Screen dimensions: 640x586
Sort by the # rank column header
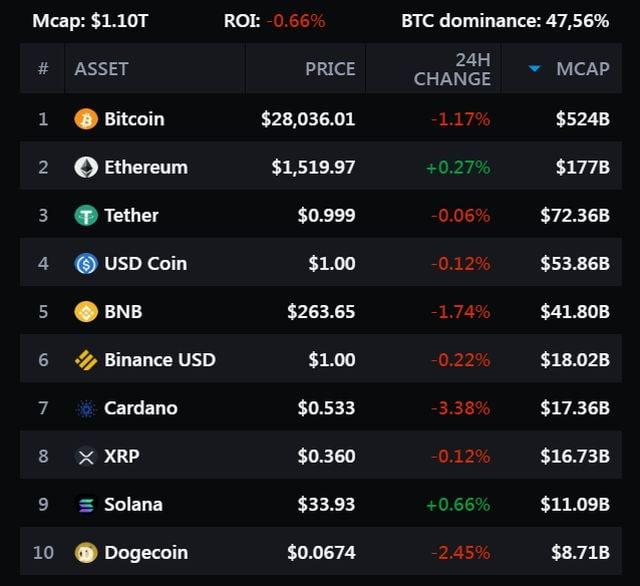click(43, 69)
